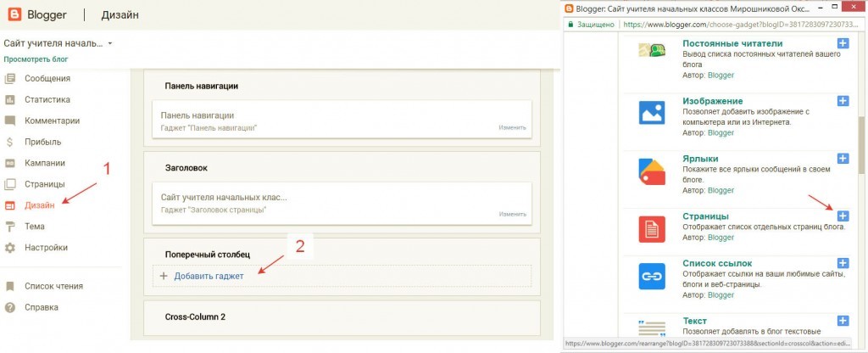Click the Тема paint roller icon
The width and height of the screenshot is (868, 353).
9,226
